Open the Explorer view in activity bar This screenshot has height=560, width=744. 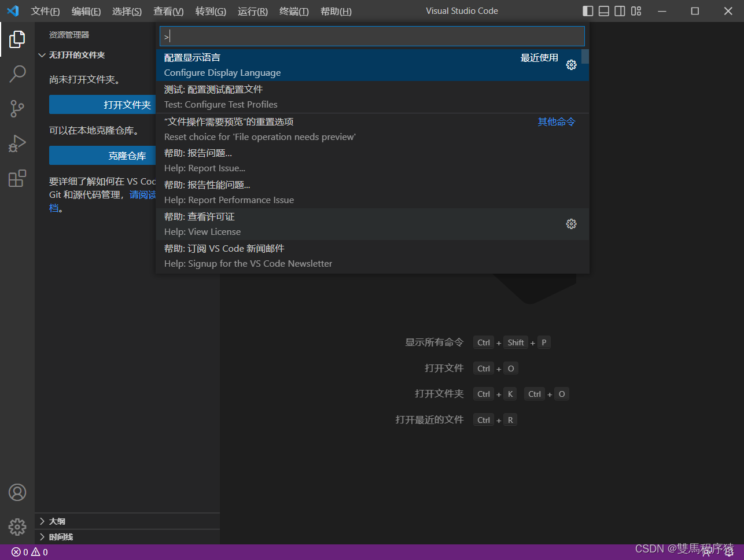(17, 39)
